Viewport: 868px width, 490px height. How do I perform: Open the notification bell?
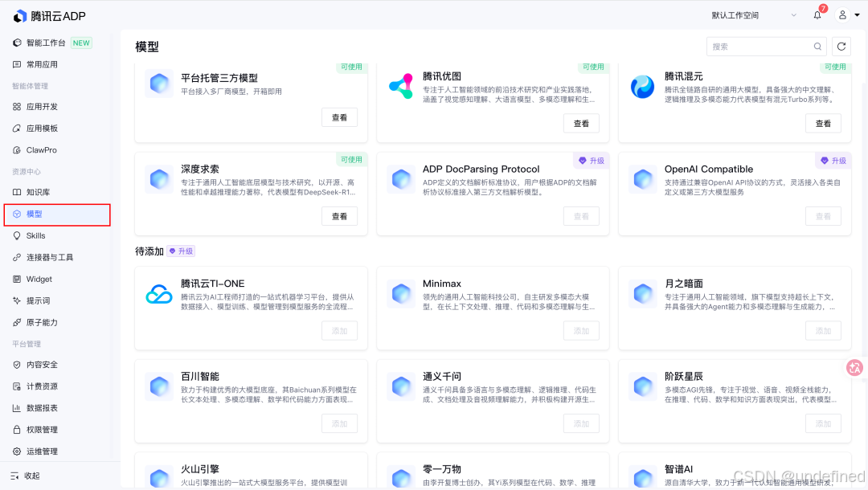pos(817,15)
